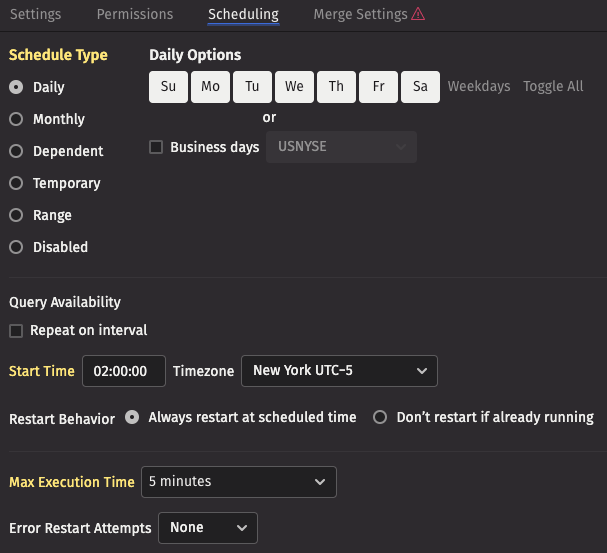Viewport: 607px width, 553px height.
Task: Click the Weekdays shortcut link
Action: 479,87
